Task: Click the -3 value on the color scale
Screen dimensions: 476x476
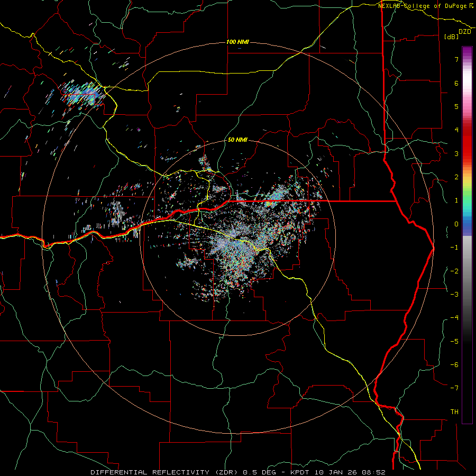Action: [x=454, y=295]
